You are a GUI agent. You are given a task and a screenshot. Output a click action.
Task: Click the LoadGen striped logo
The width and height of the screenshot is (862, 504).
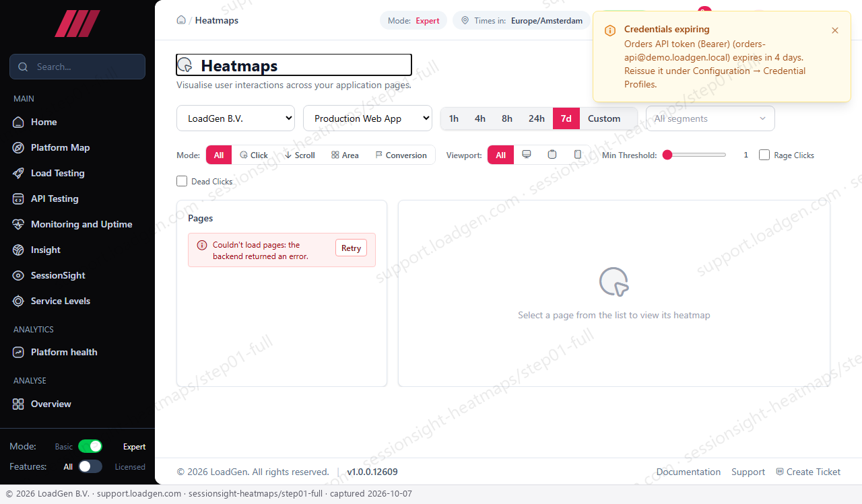(x=77, y=24)
